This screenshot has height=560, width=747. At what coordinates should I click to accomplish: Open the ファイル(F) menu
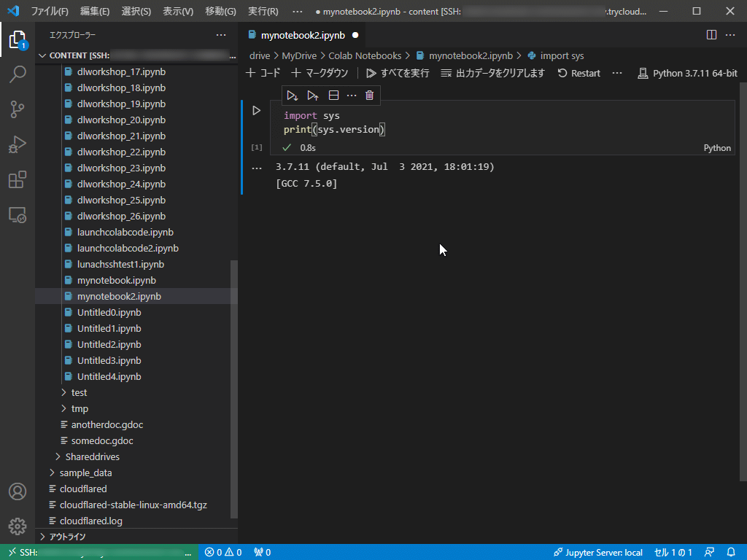(49, 12)
